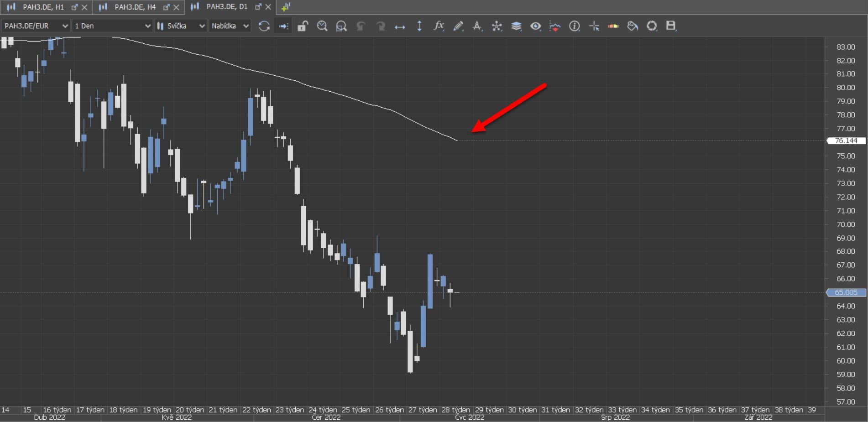Close the PAH3.DE, D1 tab

[x=268, y=7]
